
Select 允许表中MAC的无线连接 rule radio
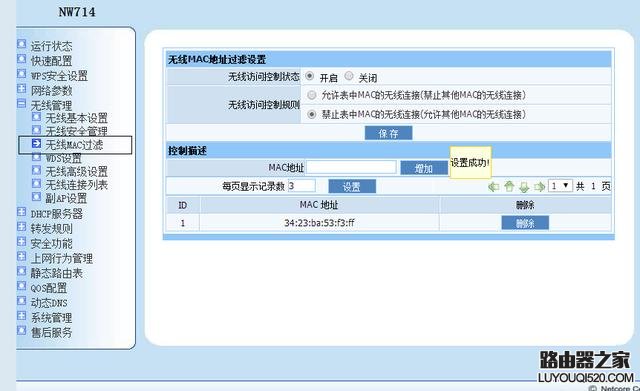pyautogui.click(x=312, y=95)
